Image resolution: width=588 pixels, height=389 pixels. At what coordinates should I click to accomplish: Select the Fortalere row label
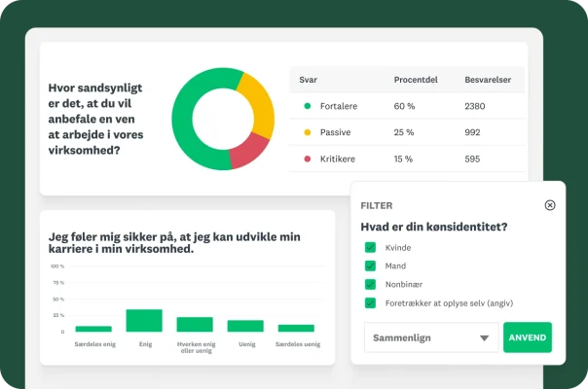tap(339, 106)
